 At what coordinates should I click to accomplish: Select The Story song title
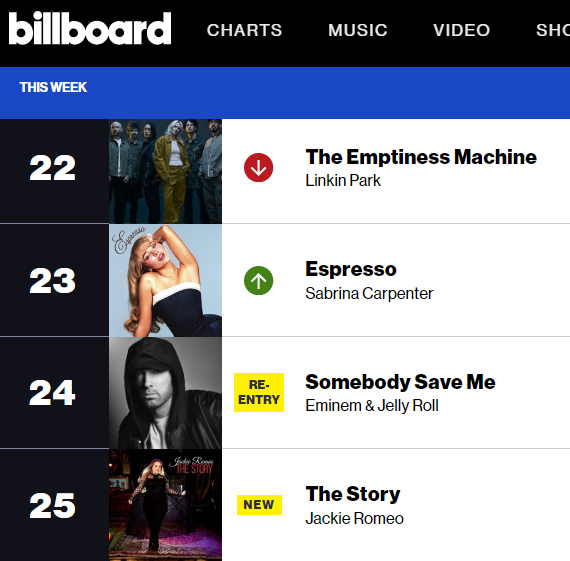(x=353, y=494)
